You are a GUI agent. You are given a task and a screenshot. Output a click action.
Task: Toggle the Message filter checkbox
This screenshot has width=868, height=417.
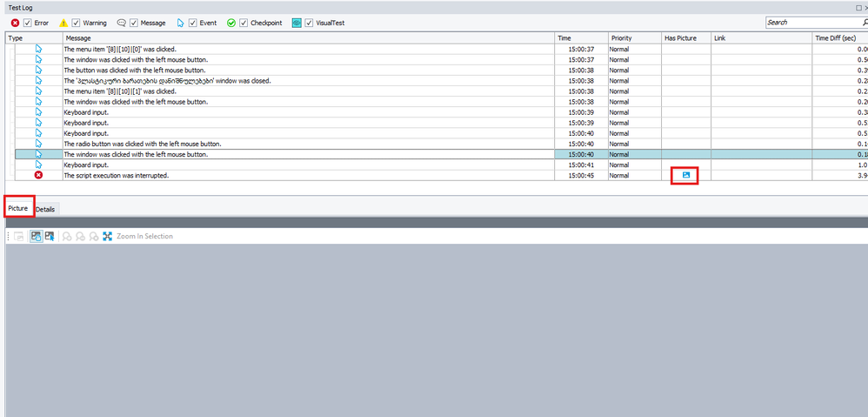[135, 23]
